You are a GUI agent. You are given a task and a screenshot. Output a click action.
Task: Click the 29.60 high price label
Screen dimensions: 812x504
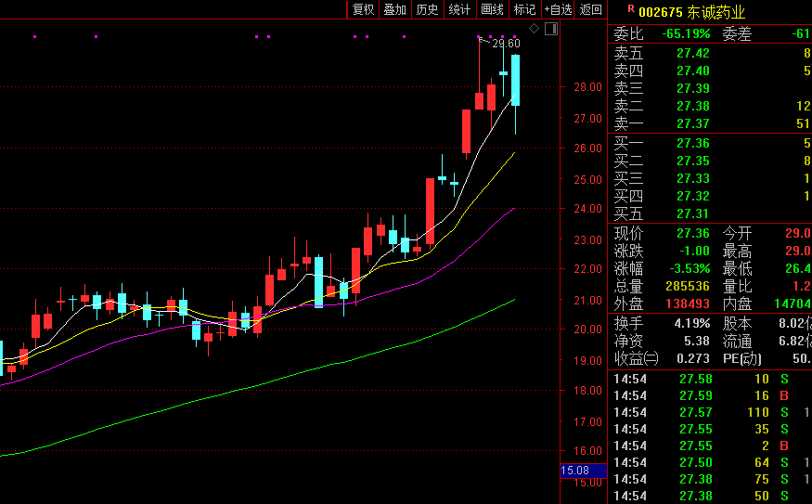pos(506,44)
